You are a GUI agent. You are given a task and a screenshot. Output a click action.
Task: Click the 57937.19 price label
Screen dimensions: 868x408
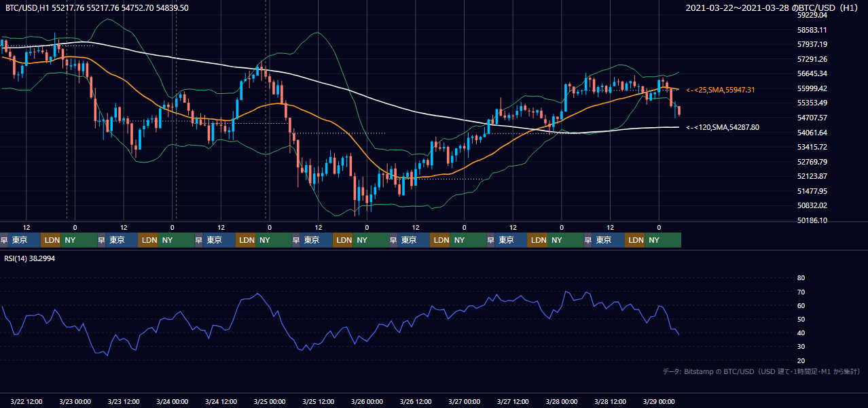pos(812,44)
